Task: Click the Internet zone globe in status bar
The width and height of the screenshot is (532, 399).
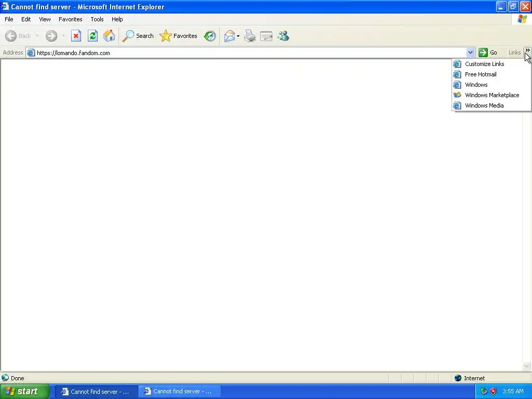Action: pyautogui.click(x=458, y=378)
